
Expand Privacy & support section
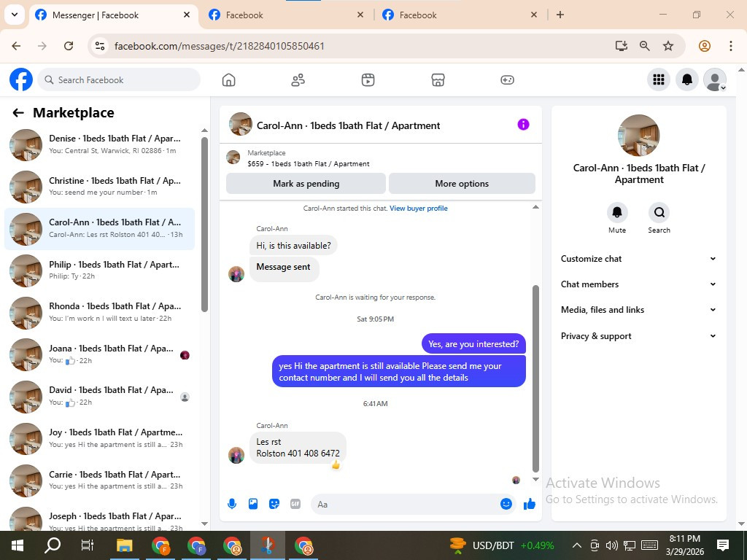[x=638, y=336]
